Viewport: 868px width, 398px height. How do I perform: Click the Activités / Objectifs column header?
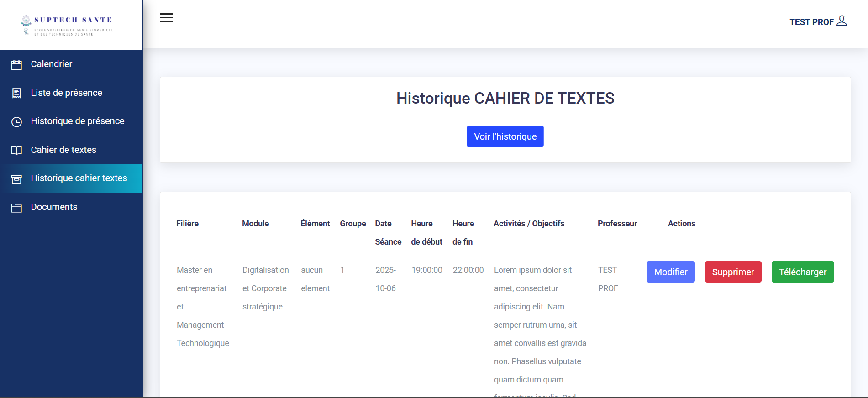[529, 224]
